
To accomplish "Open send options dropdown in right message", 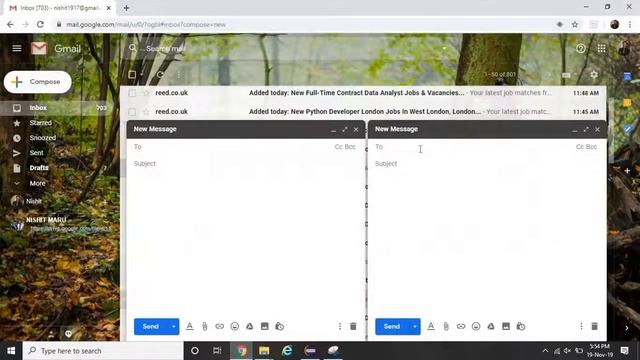I will (415, 327).
